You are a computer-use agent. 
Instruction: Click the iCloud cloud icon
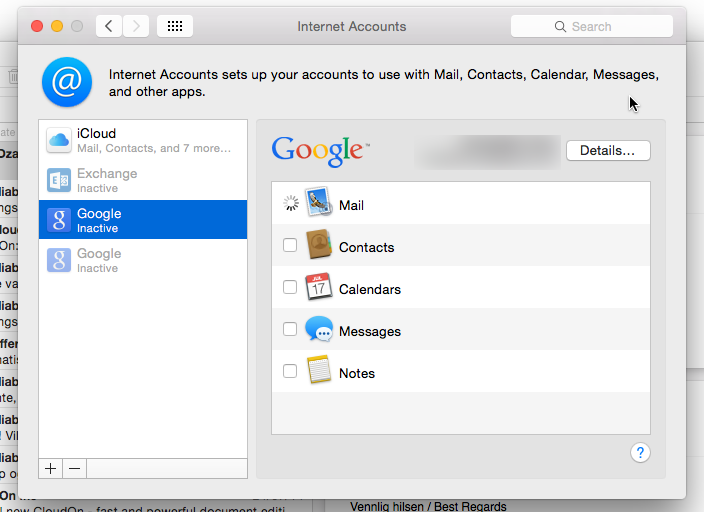pyautogui.click(x=59, y=140)
